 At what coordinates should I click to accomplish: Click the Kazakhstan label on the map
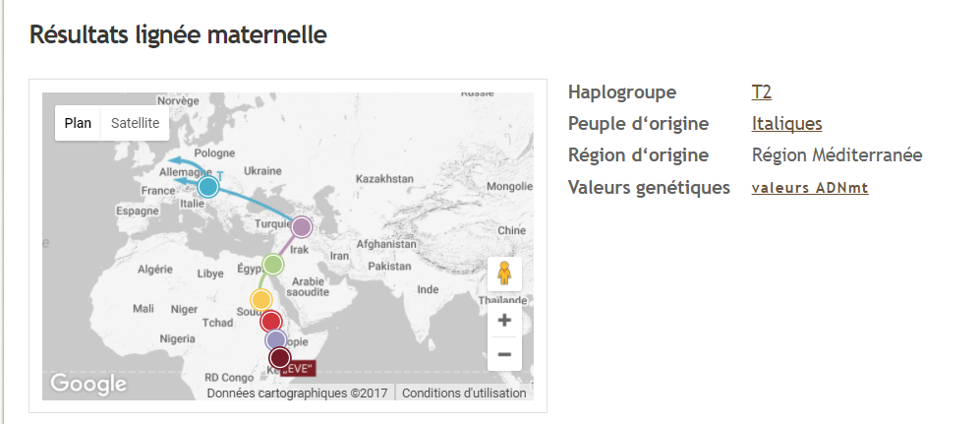(x=386, y=180)
